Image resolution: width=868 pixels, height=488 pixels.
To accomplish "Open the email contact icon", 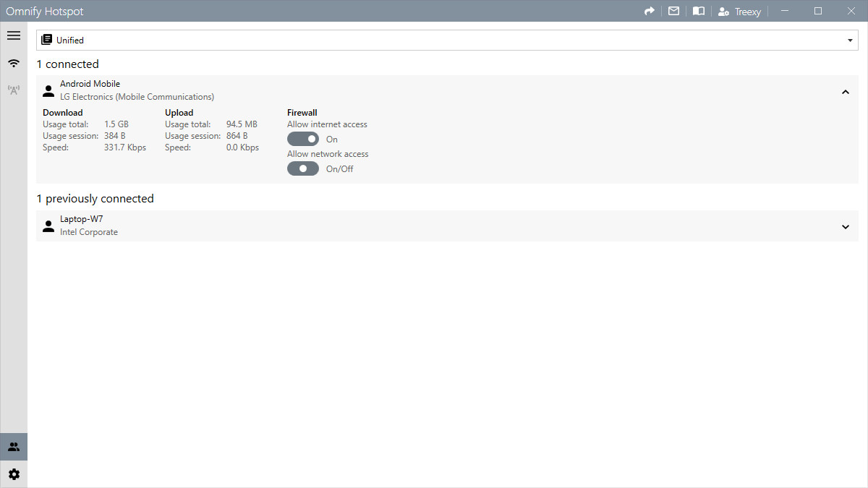I will click(673, 11).
